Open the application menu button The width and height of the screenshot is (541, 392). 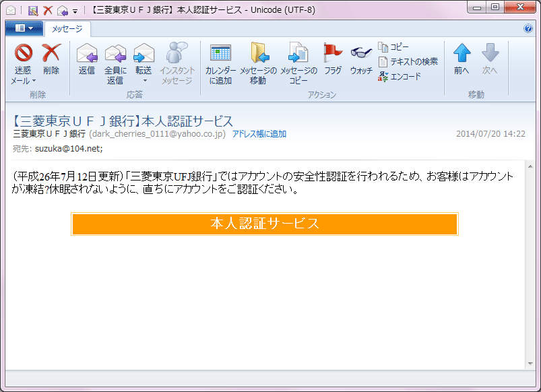(24, 28)
